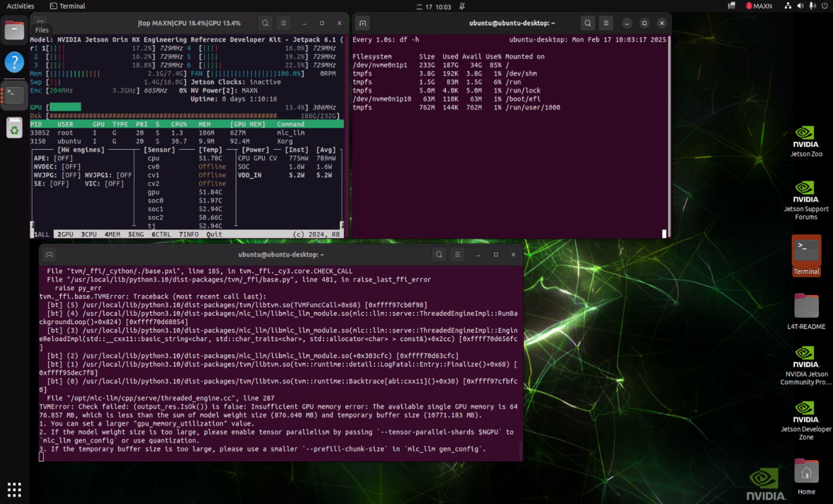This screenshot has width=833, height=504.
Task: Switch to the 2GPU view in jtop
Action: tap(65, 234)
